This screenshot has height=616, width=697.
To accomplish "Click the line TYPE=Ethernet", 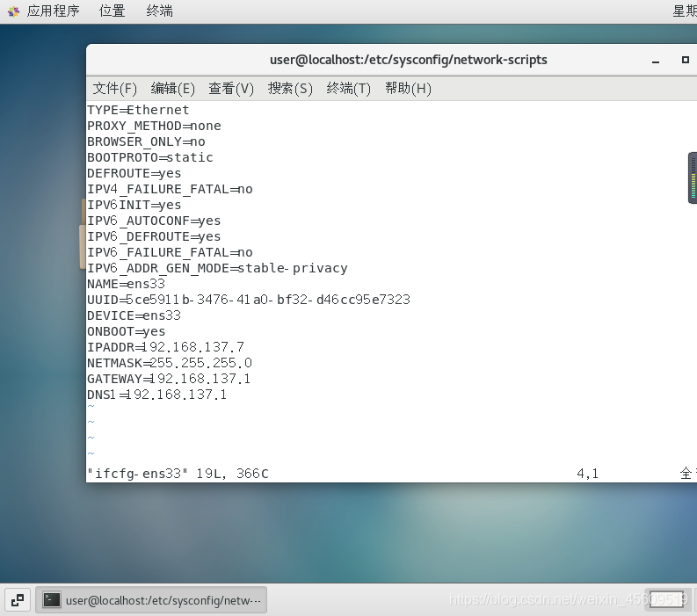I will point(138,110).
